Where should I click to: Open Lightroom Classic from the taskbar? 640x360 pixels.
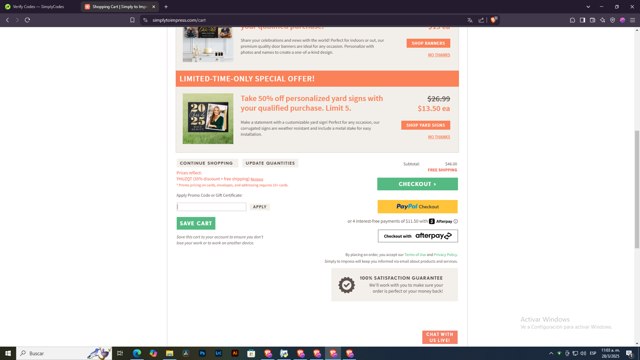[218, 353]
